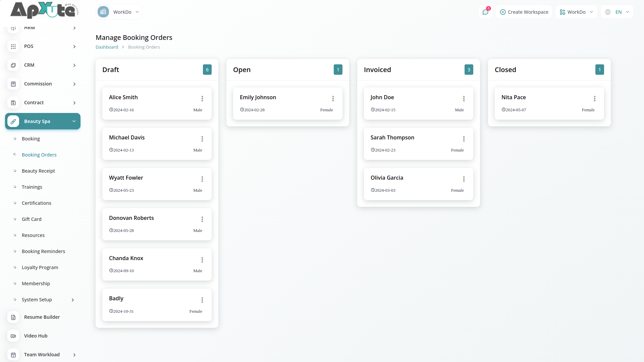Open Olivia Garcia card options menu
Screen dimensions: 644x362
coord(464,179)
